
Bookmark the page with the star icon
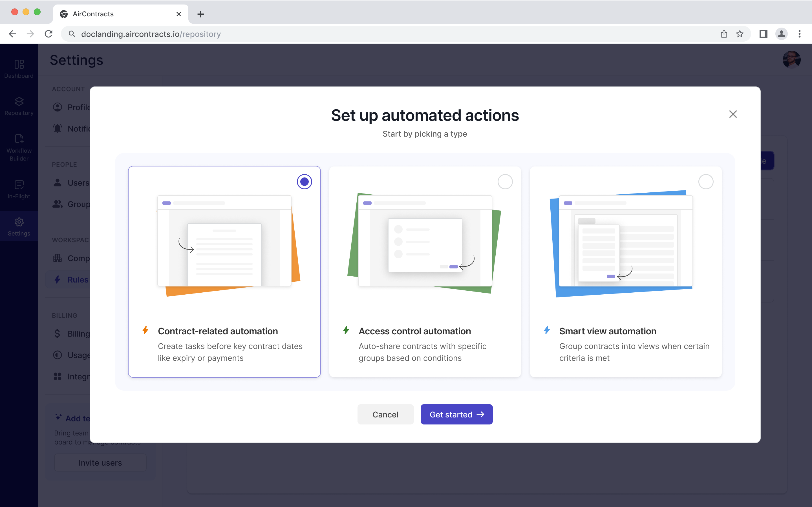[x=740, y=34]
